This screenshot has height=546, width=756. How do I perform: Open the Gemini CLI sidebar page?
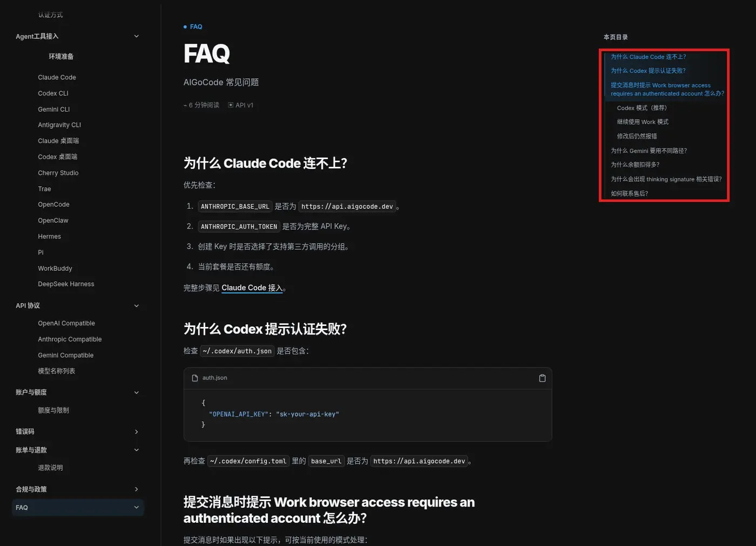coord(53,110)
